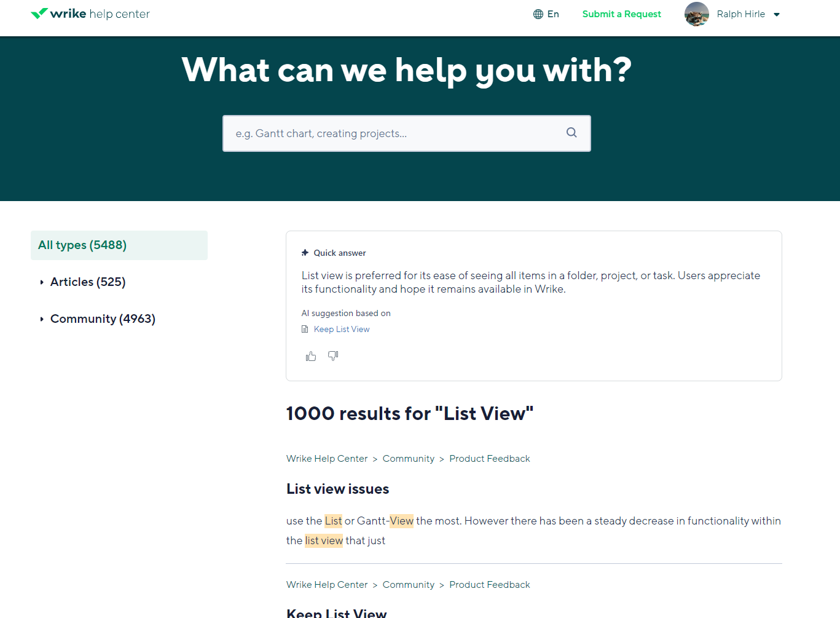Select the All types (5488) filter
This screenshot has width=840, height=618.
(119, 245)
